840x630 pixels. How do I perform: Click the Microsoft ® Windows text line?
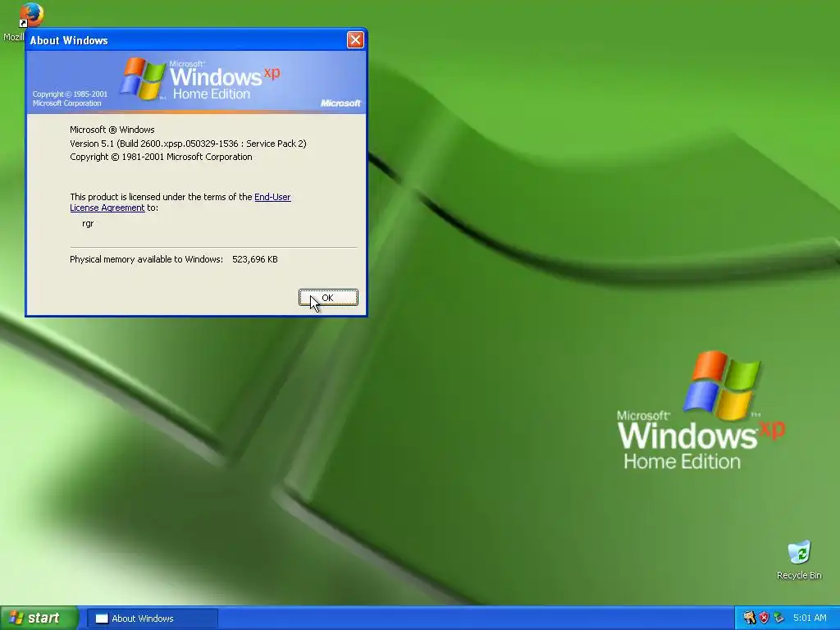pyautogui.click(x=112, y=130)
